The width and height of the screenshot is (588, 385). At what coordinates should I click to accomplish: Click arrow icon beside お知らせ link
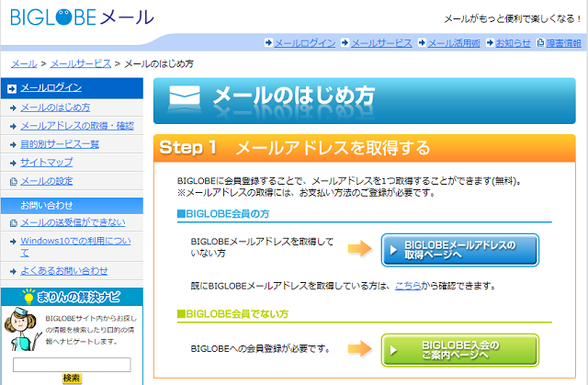[x=490, y=43]
